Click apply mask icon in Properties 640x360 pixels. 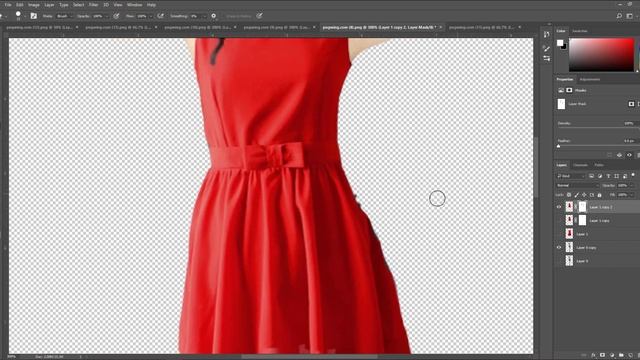(x=620, y=155)
